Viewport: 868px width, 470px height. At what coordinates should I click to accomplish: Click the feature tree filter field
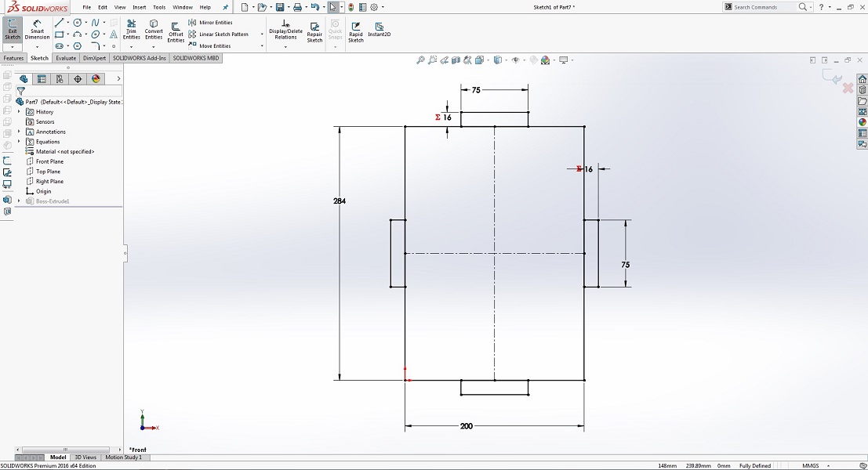click(69, 91)
